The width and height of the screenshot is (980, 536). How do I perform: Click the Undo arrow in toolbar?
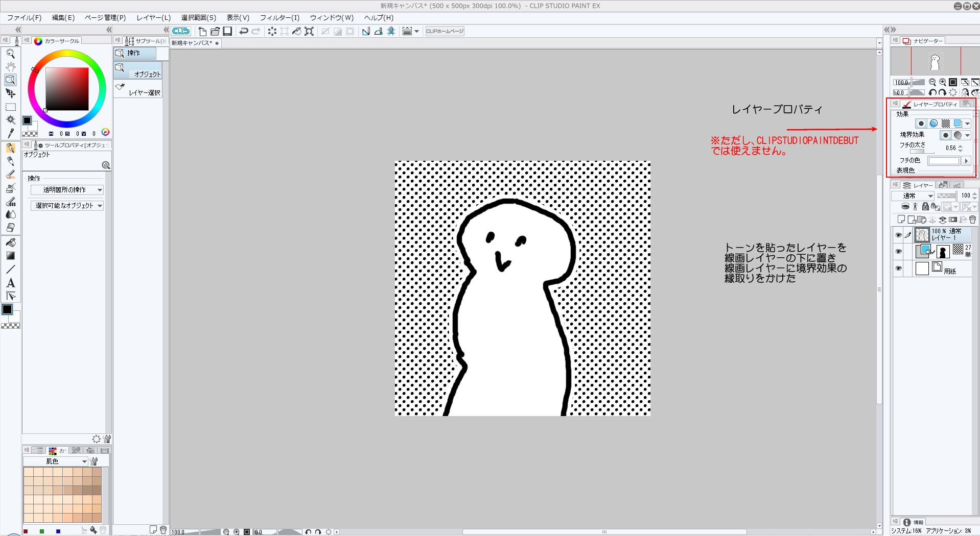click(x=244, y=31)
